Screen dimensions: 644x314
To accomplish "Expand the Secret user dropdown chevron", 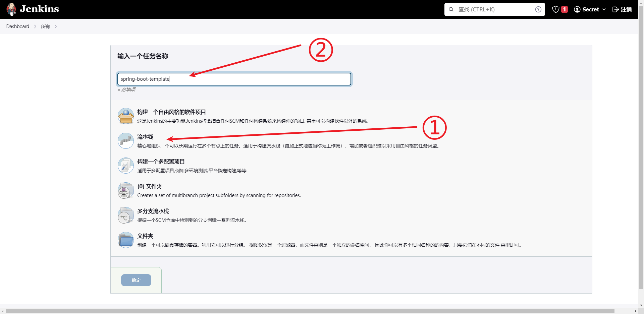I will pos(604,9).
